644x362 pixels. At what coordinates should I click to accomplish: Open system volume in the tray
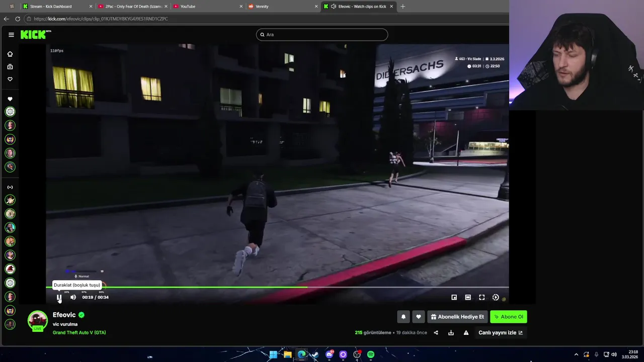(614, 354)
